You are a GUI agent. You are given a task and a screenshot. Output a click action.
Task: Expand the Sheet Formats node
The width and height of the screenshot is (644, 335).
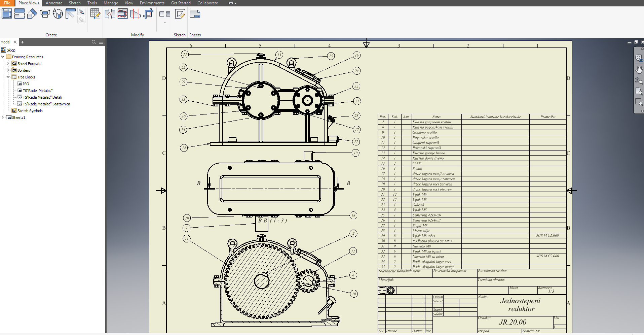point(8,63)
